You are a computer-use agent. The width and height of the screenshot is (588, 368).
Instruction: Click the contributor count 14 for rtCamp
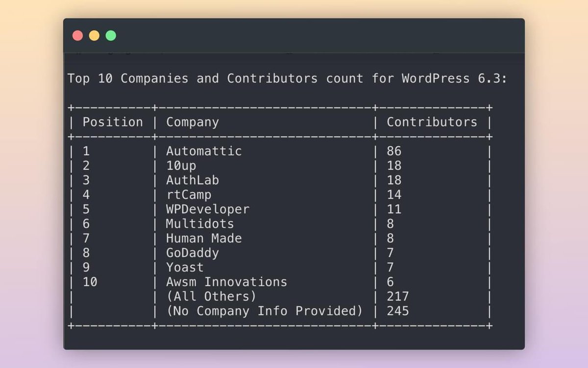(394, 195)
